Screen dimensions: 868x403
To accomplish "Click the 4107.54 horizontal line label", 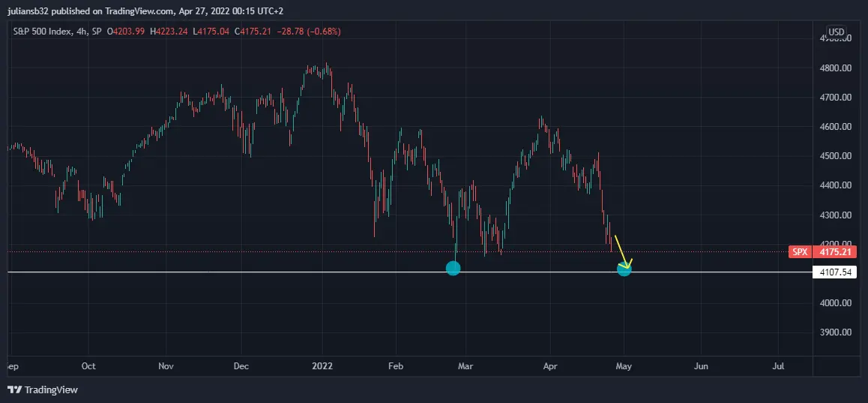I will 834,272.
